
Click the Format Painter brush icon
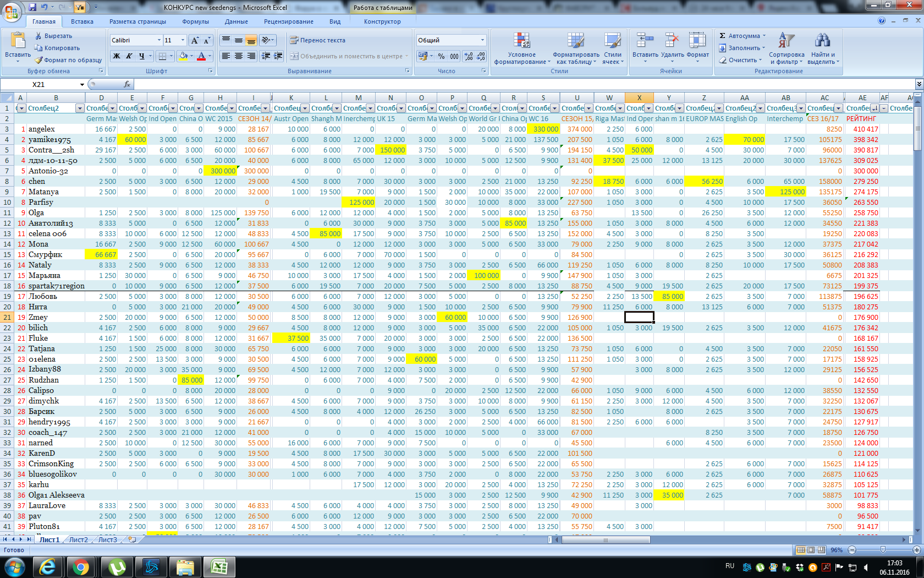(x=38, y=60)
